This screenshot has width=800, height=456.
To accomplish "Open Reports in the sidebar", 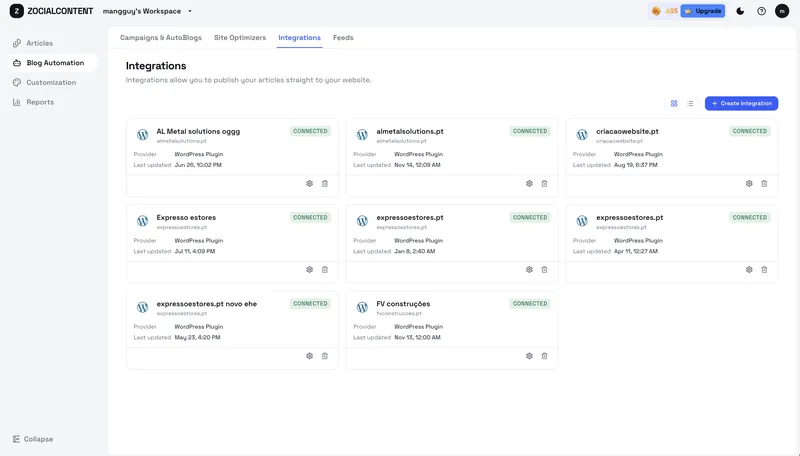I will tap(52, 102).
